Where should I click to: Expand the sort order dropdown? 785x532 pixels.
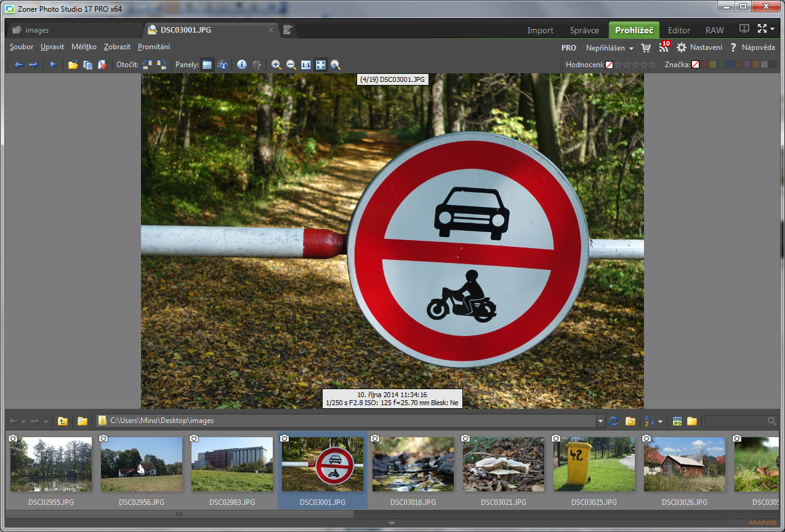[x=660, y=422]
